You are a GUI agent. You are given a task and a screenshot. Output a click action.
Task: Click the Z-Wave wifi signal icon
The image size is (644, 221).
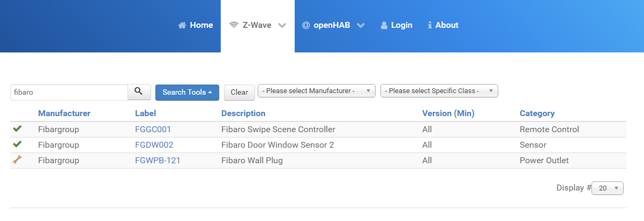pos(234,25)
